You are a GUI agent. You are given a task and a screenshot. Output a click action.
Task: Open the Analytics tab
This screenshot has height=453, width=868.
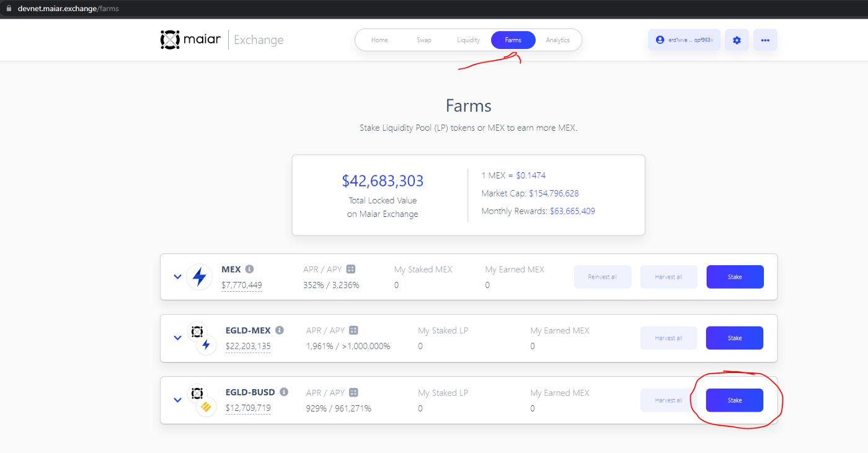pyautogui.click(x=557, y=40)
